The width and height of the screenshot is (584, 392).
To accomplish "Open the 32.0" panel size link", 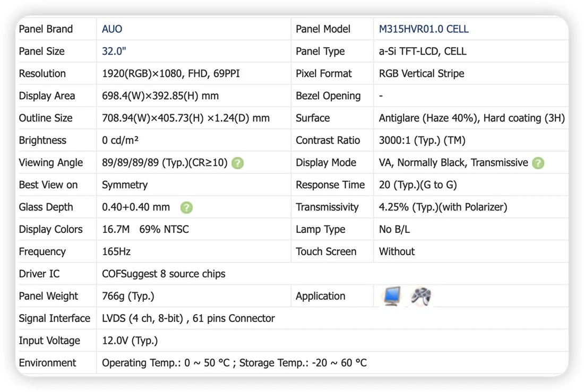I will click(114, 51).
